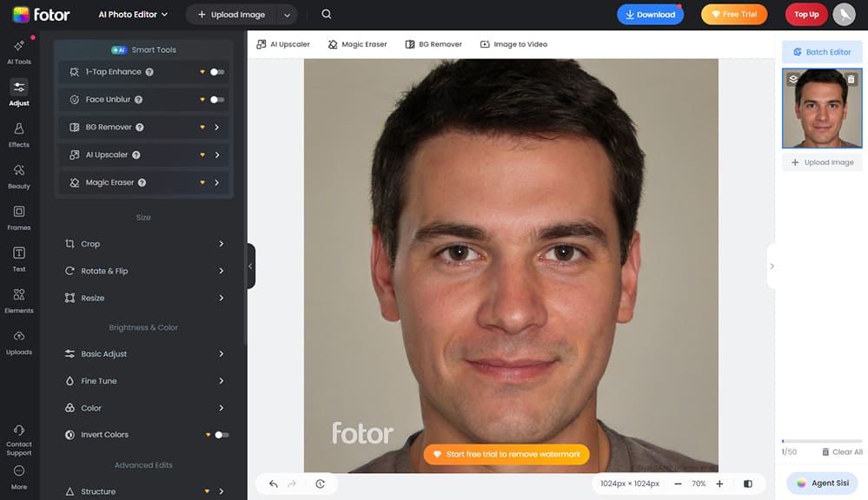Select BG Remover in top toolbar

434,44
